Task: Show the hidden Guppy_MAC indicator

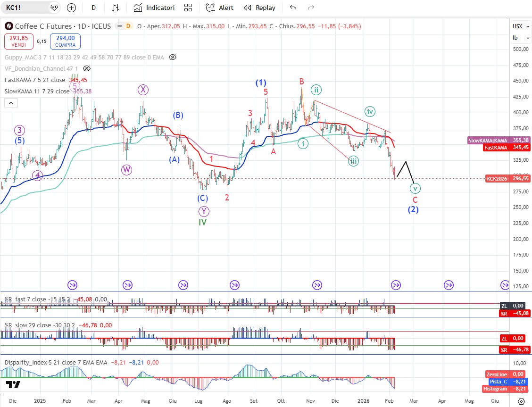Action: (x=173, y=57)
